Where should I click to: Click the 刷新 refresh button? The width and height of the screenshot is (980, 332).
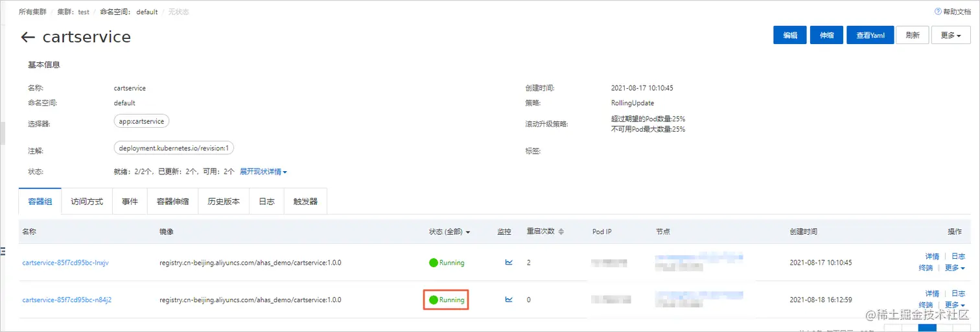coord(913,35)
